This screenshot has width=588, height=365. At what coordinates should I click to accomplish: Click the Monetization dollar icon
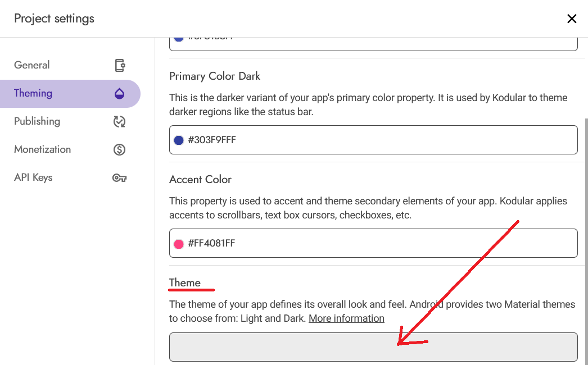tap(119, 149)
